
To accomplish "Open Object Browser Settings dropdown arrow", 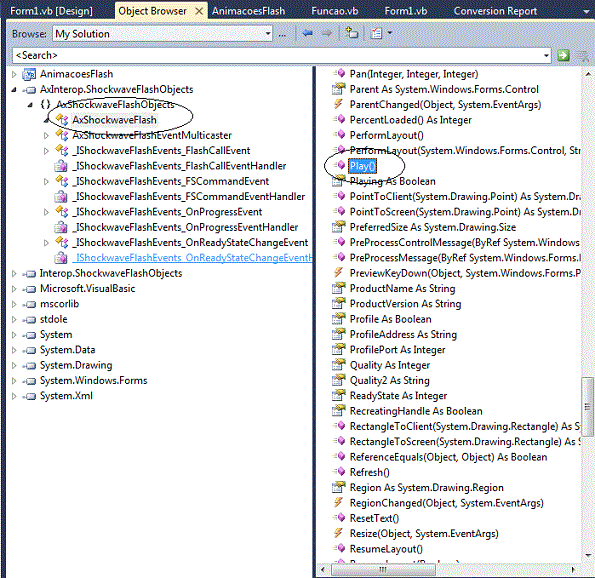I will 390,33.
